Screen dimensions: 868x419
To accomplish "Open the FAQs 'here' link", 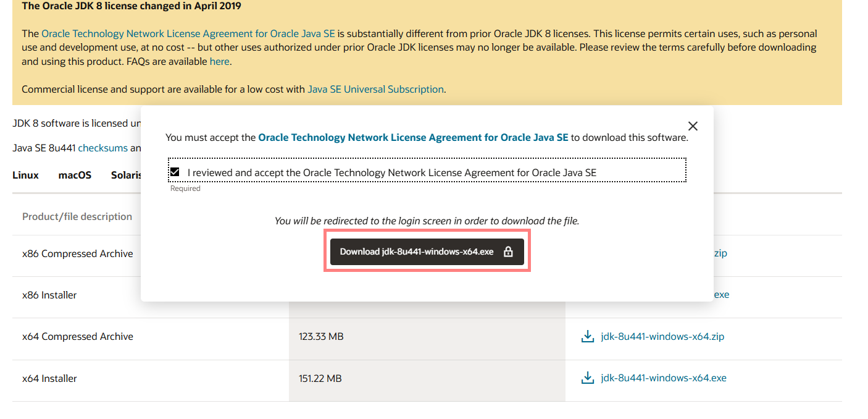I will [219, 61].
